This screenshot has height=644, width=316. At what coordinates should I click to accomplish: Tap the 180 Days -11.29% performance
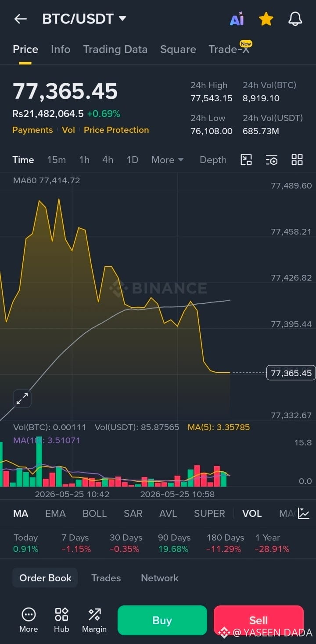pos(225,543)
